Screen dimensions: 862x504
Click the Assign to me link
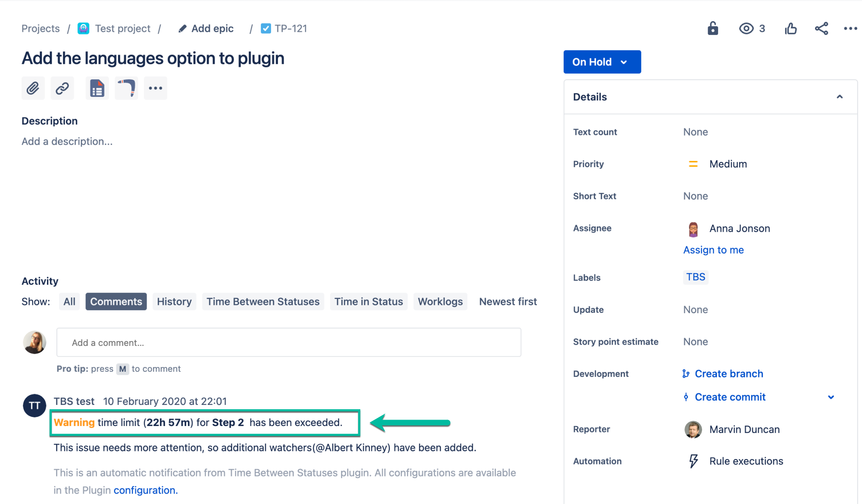(713, 250)
